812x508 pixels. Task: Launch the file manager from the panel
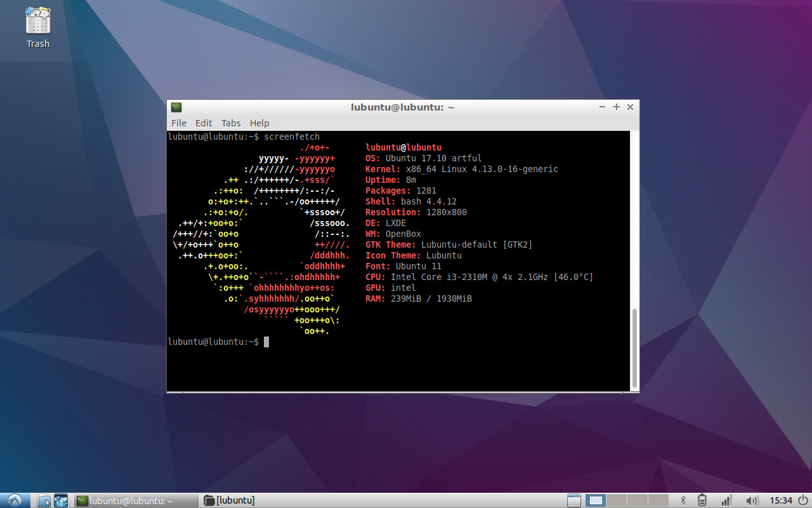coord(44,500)
